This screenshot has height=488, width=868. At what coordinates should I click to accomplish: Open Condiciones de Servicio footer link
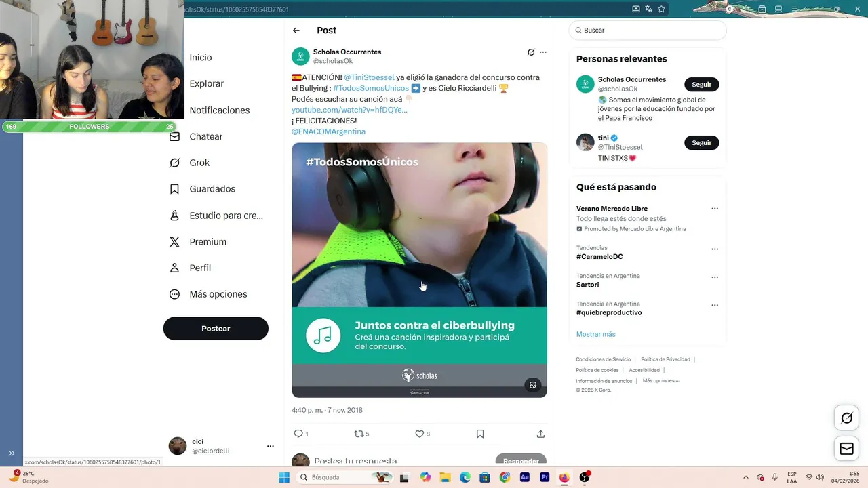pos(604,359)
